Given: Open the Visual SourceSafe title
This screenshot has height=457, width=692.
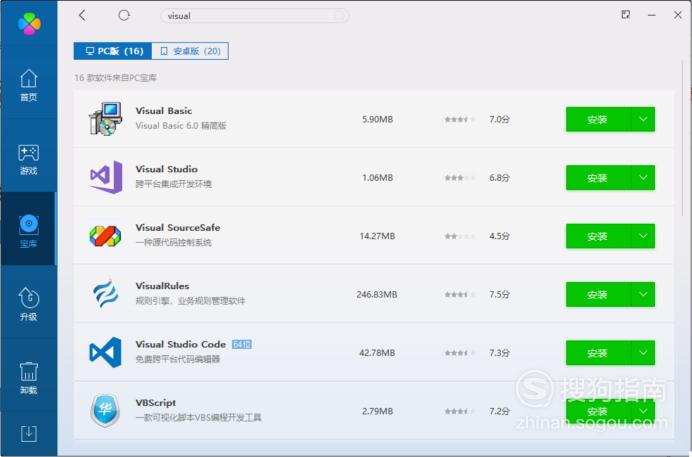Looking at the screenshot, I should coord(178,228).
